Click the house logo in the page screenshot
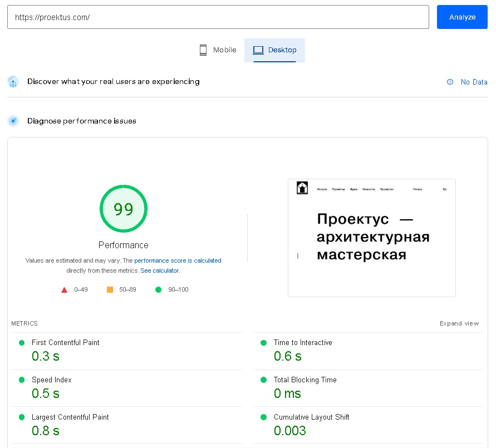 tap(302, 188)
